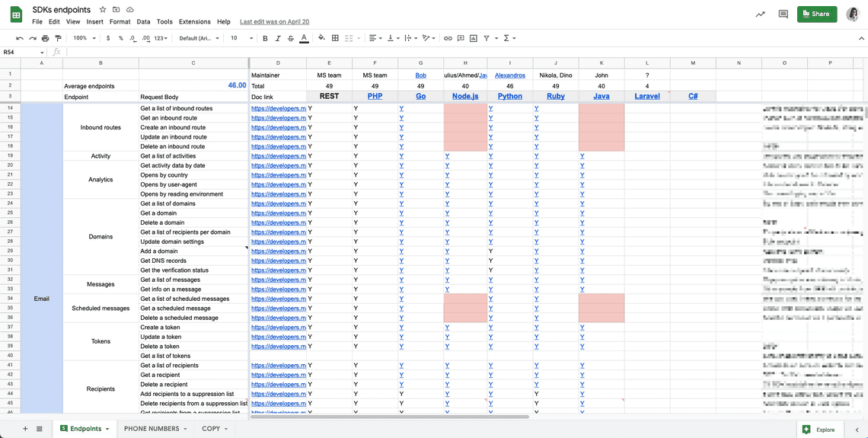Viewport: 868px width, 438px height.
Task: Open the 'Last edit was on April 20' link
Action: pyautogui.click(x=274, y=22)
